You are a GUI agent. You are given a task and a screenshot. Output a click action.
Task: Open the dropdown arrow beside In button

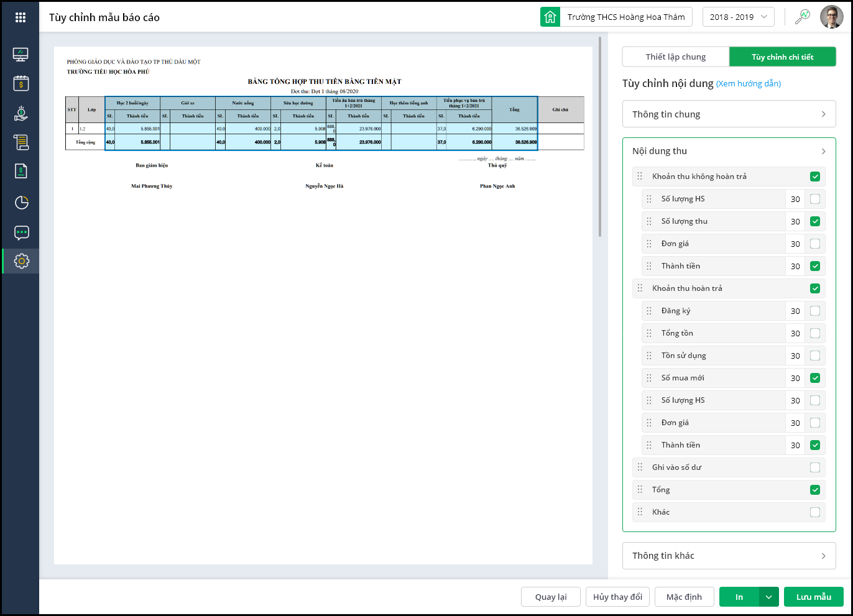tap(768, 597)
